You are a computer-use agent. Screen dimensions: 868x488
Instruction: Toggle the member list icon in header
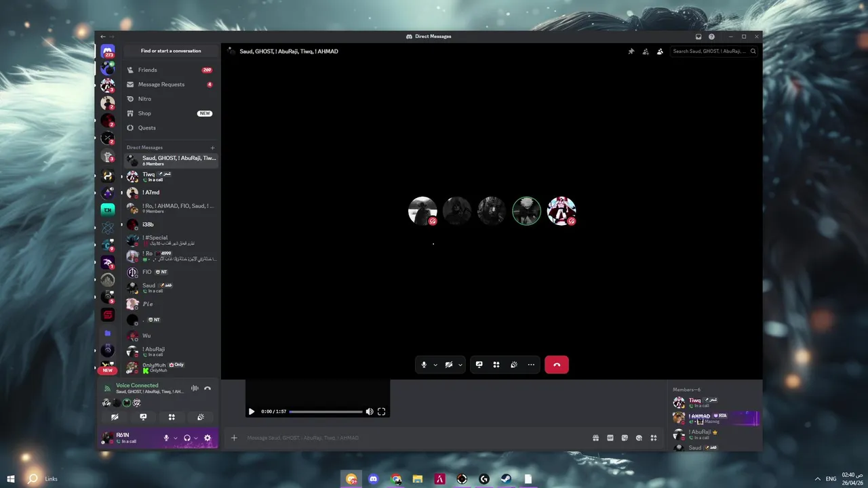[660, 52]
